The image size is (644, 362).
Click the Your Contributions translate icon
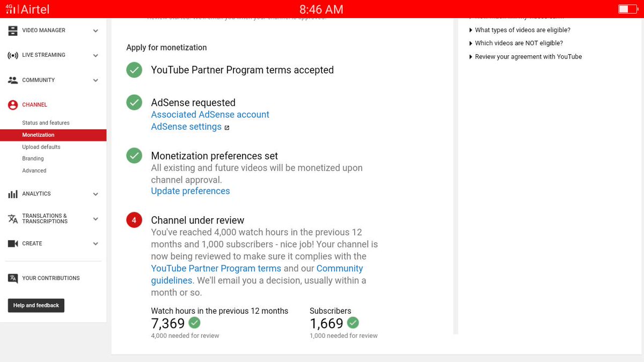pos(13,278)
